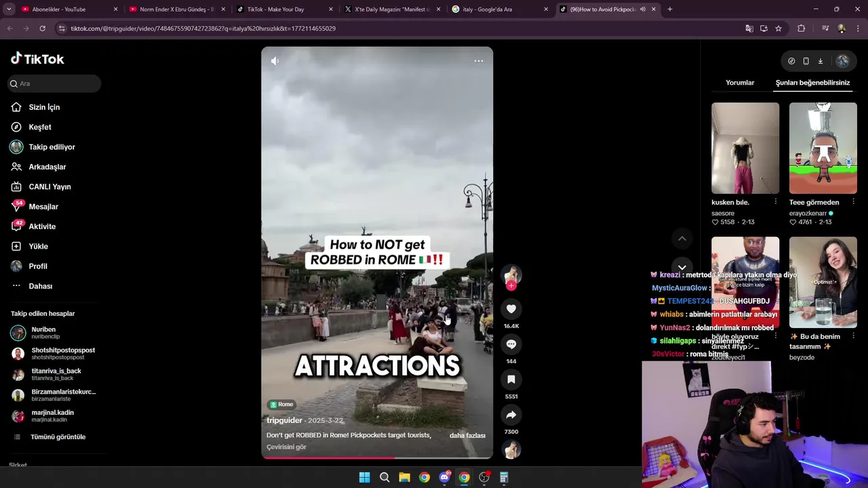Like the video with the heart icon

click(511, 309)
